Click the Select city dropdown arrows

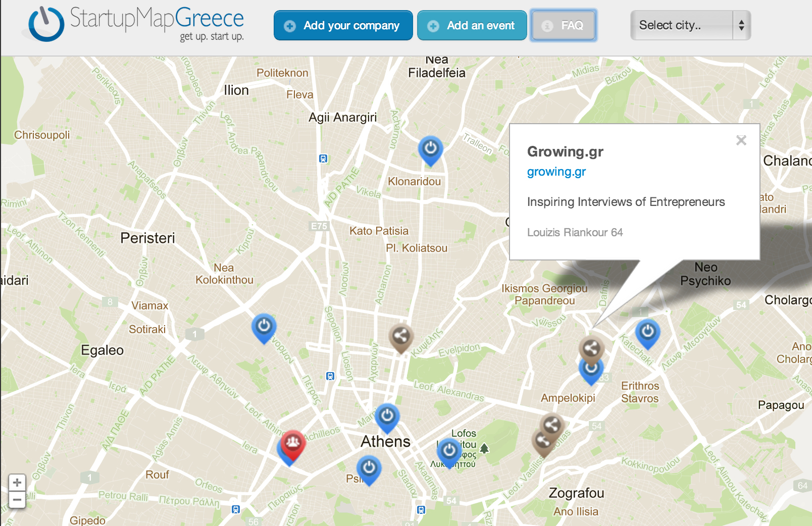(x=741, y=25)
